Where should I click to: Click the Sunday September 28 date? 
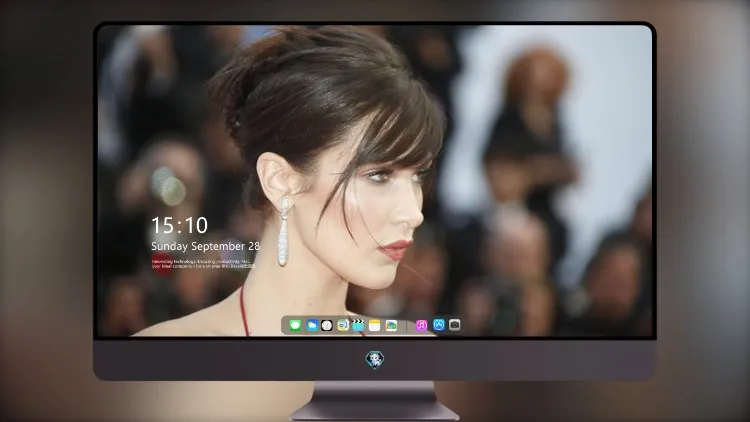[x=206, y=246]
